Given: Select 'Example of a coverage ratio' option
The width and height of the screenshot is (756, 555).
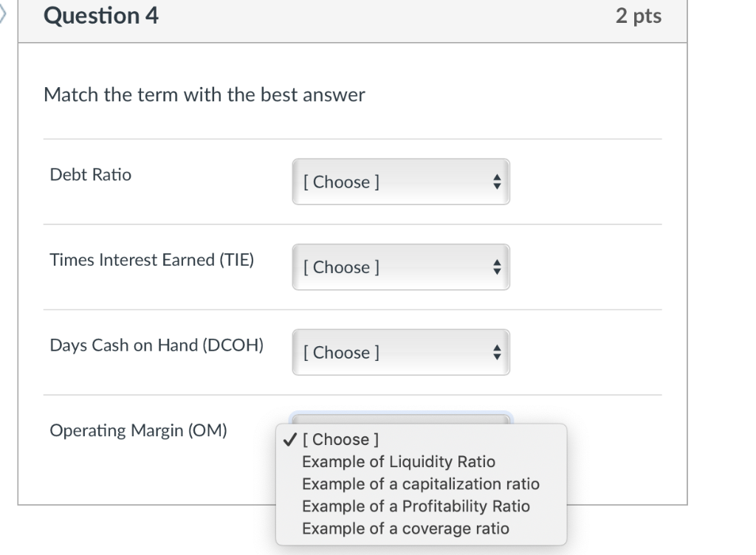Looking at the screenshot, I should click(405, 528).
